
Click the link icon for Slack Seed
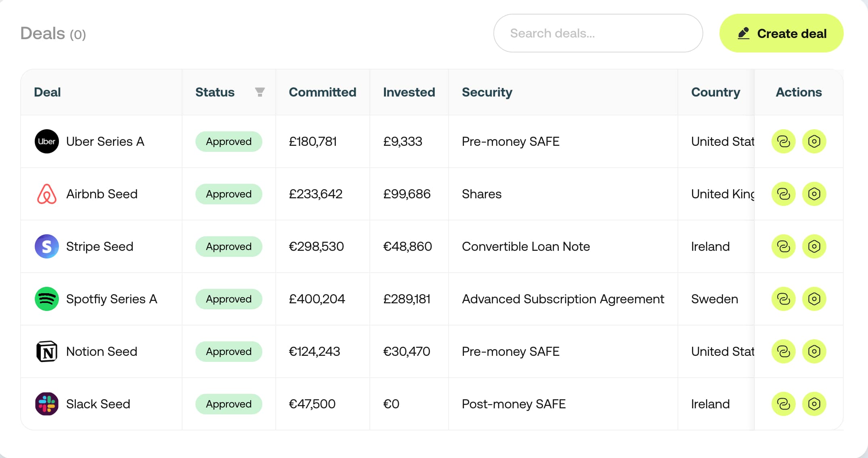click(783, 404)
